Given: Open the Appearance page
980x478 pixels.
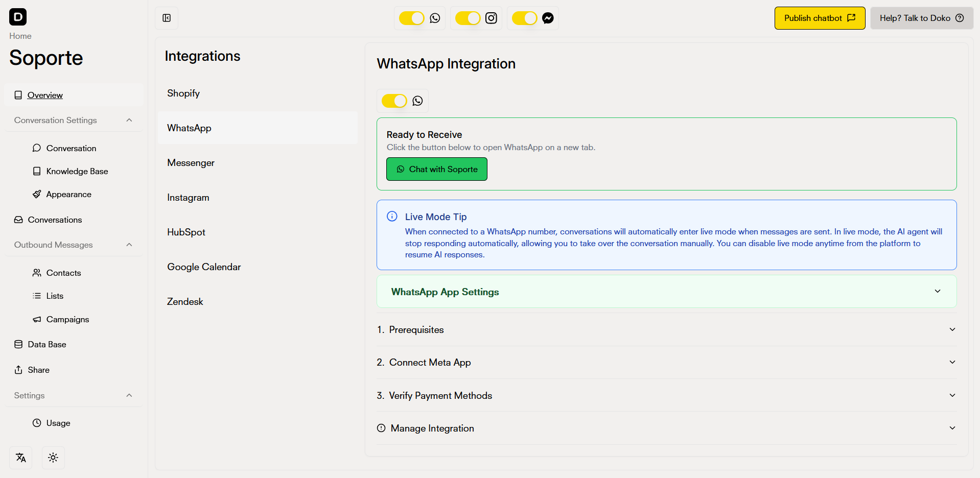Looking at the screenshot, I should pos(69,194).
